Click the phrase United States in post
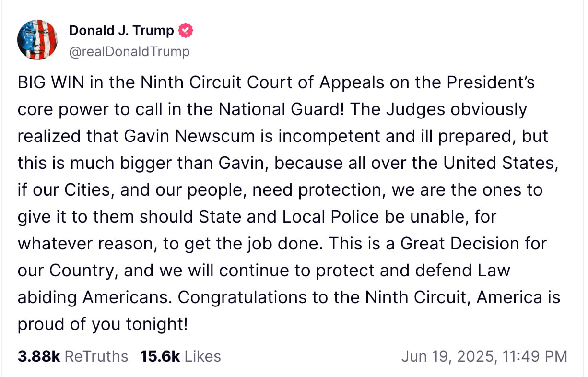Screen dimensions: 588x377 tap(500, 163)
